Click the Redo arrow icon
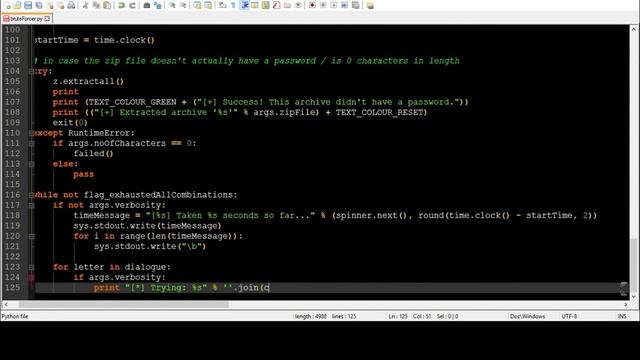Screen dimensions: 640x360 pos(132,5)
